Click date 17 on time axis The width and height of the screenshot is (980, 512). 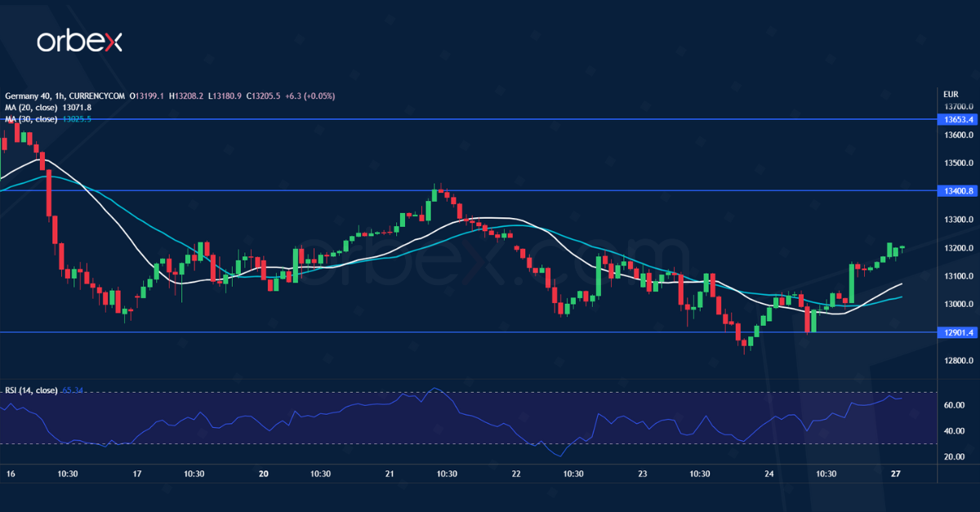pos(136,474)
